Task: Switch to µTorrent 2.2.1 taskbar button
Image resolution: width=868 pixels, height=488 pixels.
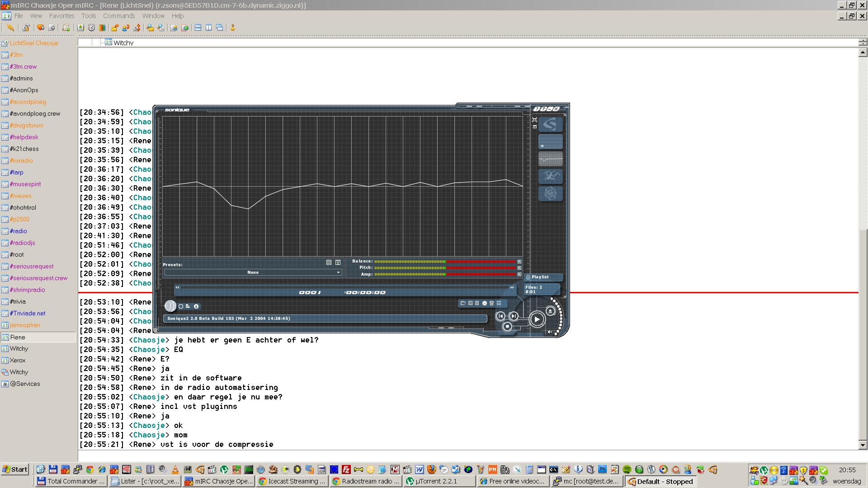Action: point(439,481)
